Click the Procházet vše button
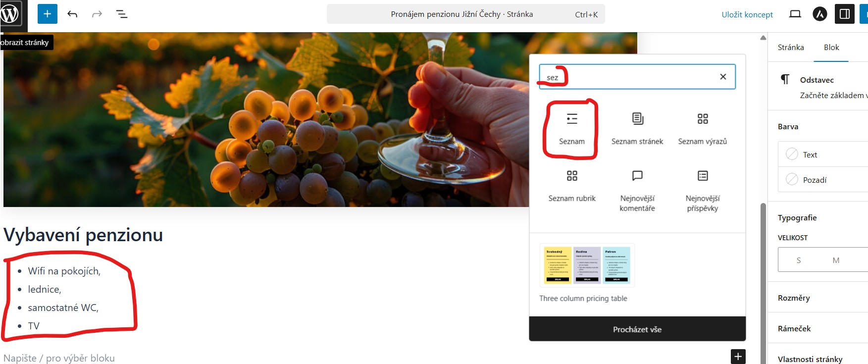This screenshot has height=364, width=868. click(x=637, y=329)
